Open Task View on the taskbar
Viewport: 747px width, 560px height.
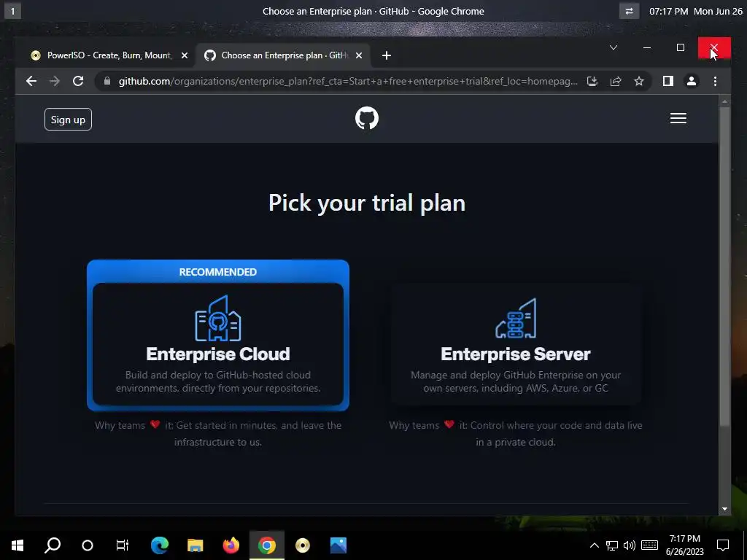pyautogui.click(x=123, y=545)
